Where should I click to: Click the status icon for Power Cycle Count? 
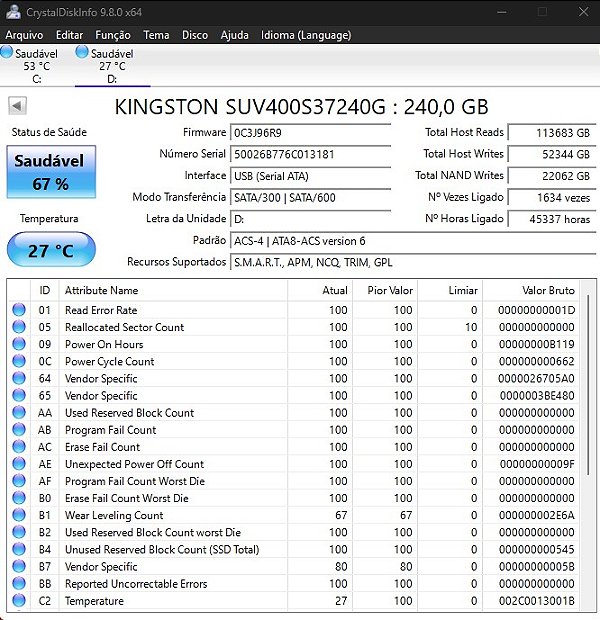(19, 361)
